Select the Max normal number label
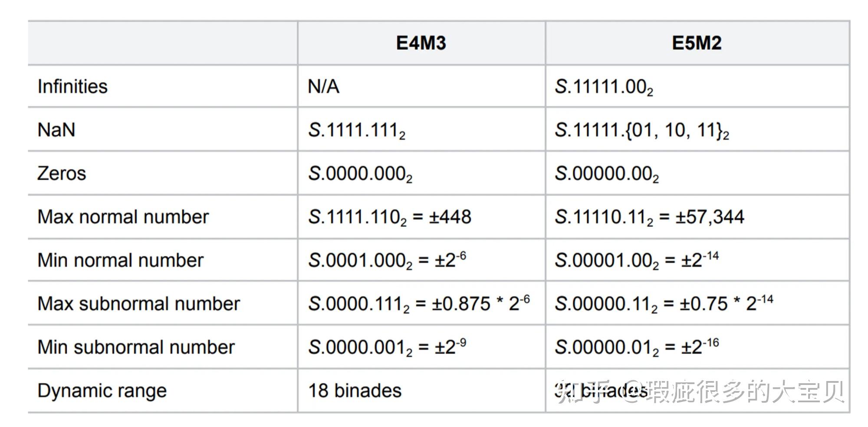The height and width of the screenshot is (427, 868). coord(123,217)
